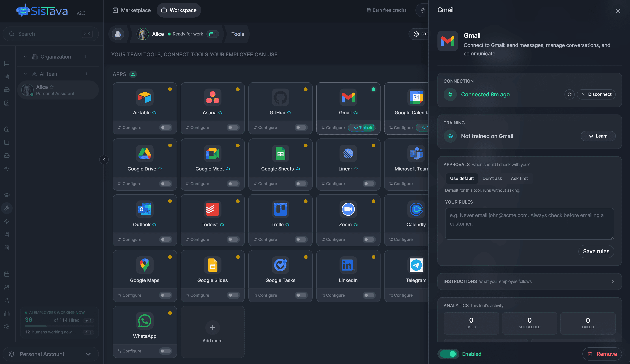The image size is (630, 364).
Task: Click the Add more apps tile
Action: (213, 332)
